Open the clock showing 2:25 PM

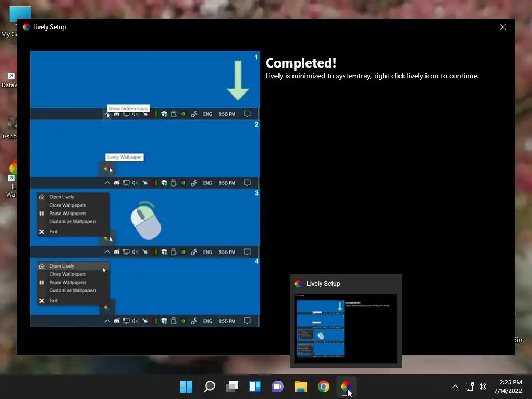pyautogui.click(x=508, y=387)
